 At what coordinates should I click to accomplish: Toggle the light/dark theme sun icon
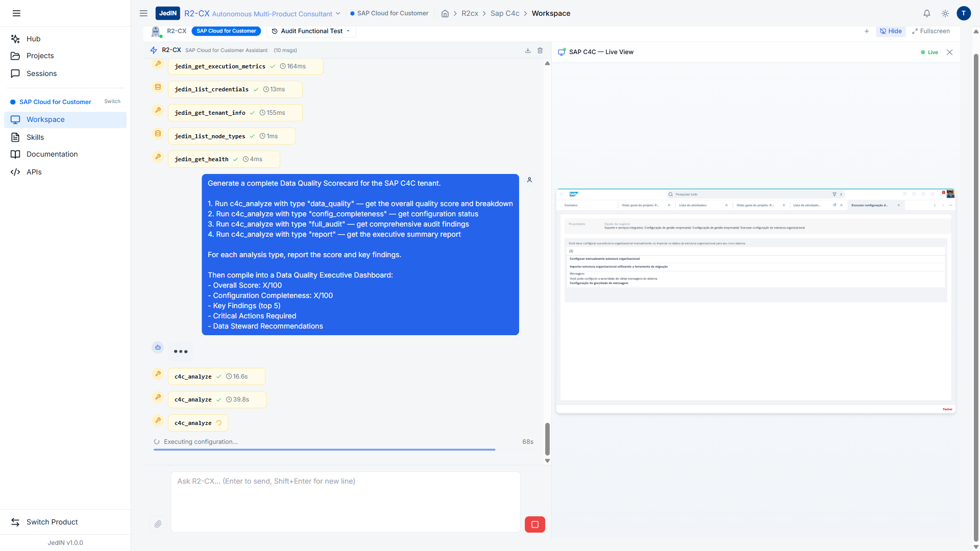coord(945,14)
